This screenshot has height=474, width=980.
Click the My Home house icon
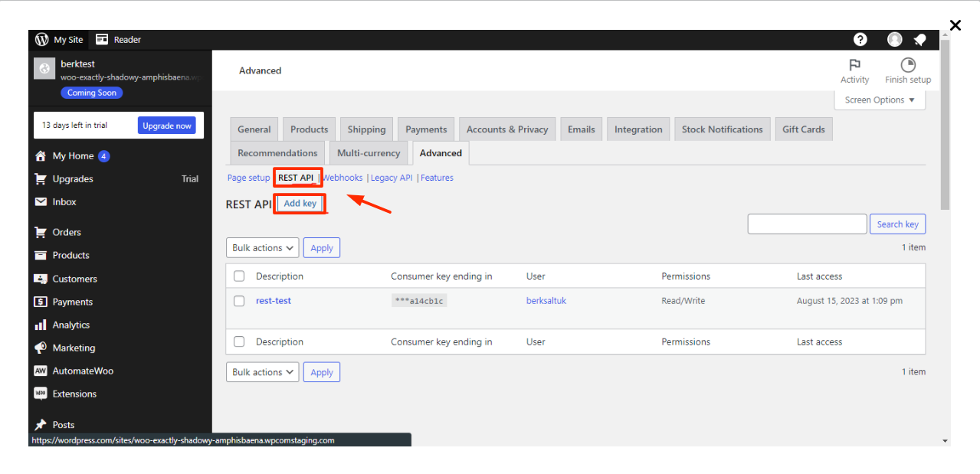(41, 155)
